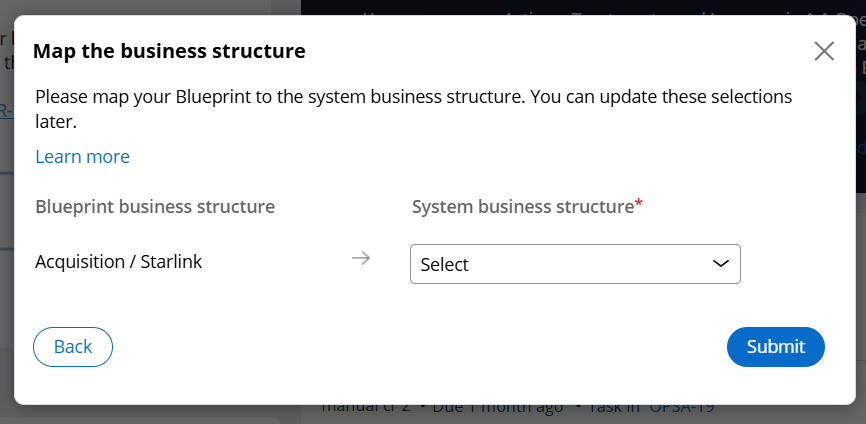This screenshot has height=424, width=866.
Task: Select the Acquisition / Starlink blueprint entry
Action: [119, 262]
